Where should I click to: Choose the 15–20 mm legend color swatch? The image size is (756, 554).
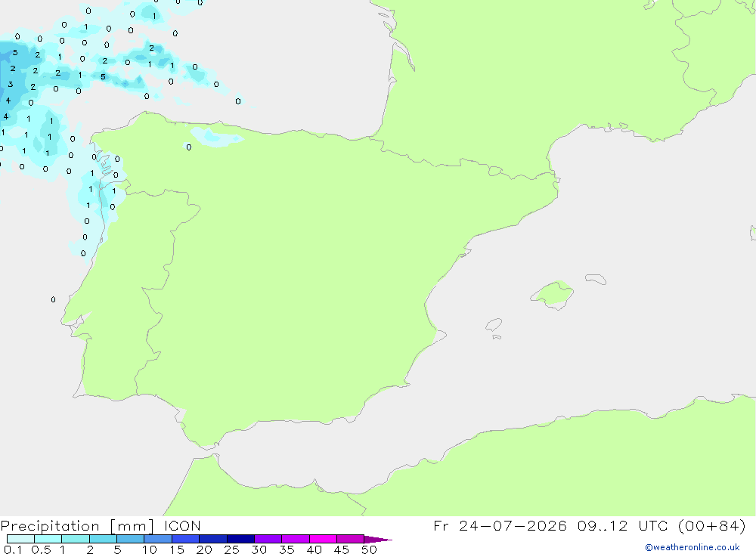coord(186,539)
